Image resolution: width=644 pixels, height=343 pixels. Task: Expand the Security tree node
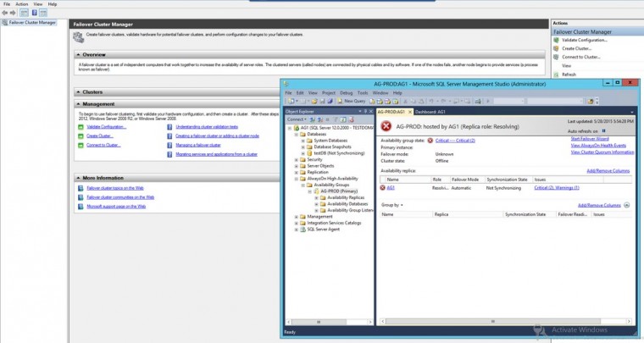[296, 160]
